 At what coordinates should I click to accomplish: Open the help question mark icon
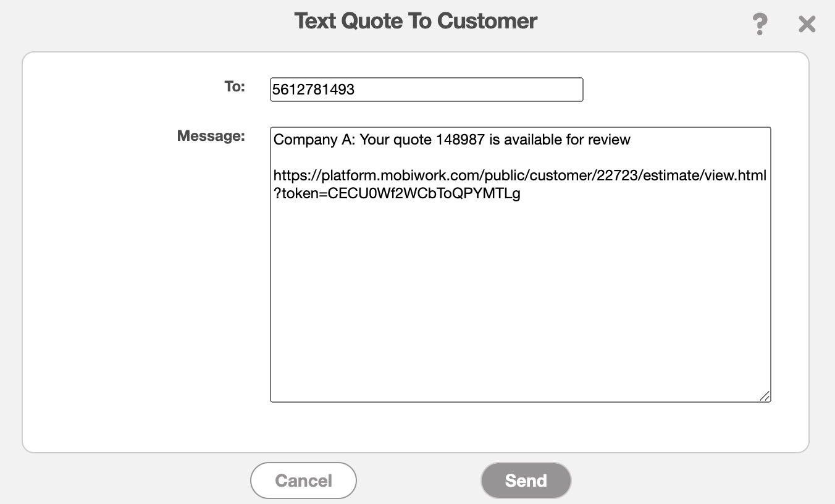[x=760, y=24]
